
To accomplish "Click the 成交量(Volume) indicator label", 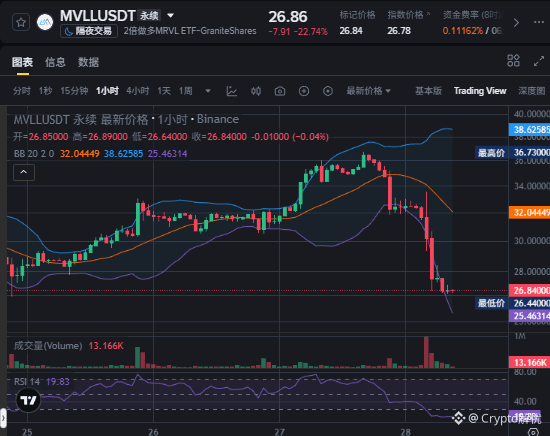I will [x=48, y=346].
